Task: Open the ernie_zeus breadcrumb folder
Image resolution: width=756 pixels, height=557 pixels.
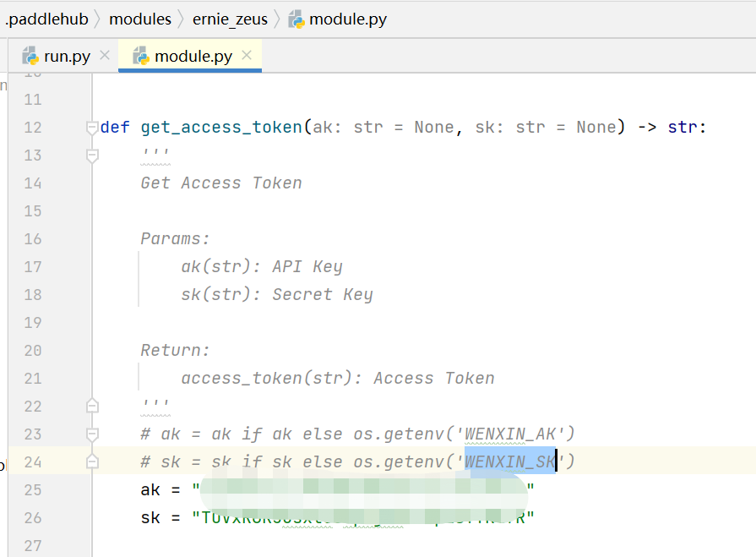Action: click(x=230, y=19)
